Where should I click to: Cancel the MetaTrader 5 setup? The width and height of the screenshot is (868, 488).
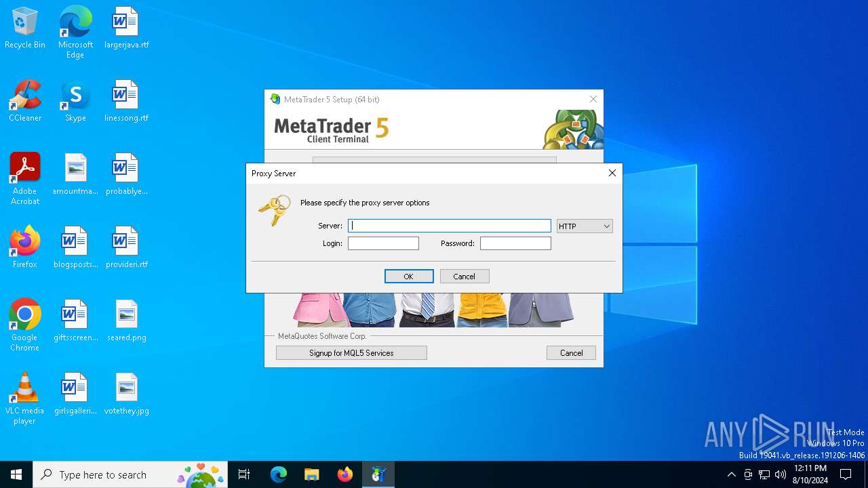[571, 353]
